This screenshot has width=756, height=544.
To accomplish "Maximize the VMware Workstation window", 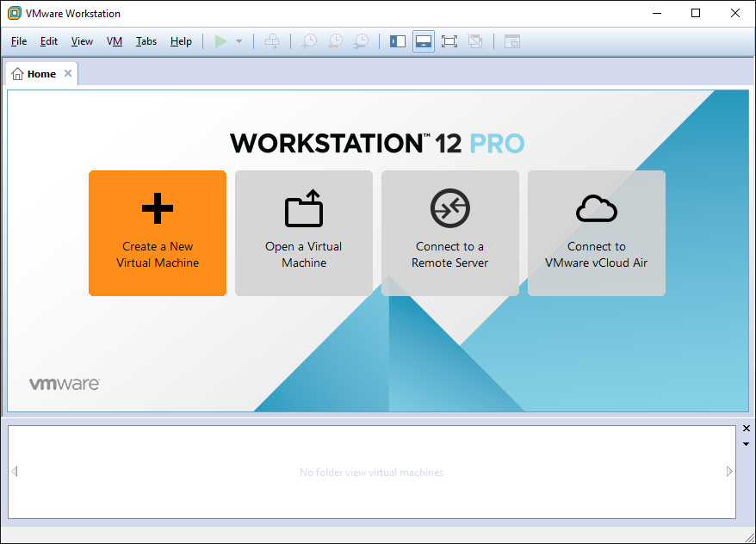I will pos(695,13).
